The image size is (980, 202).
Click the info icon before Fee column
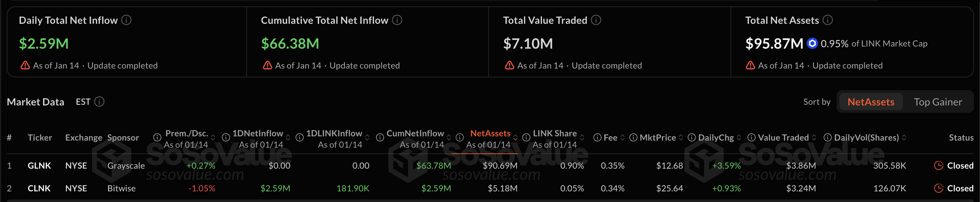pos(597,137)
